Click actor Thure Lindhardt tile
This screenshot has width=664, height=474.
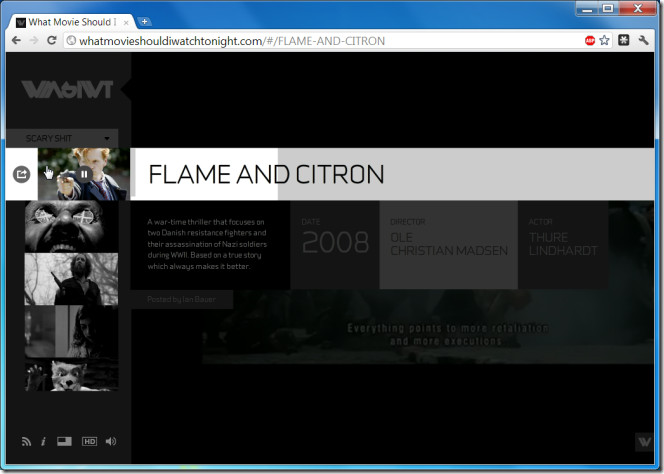(563, 245)
